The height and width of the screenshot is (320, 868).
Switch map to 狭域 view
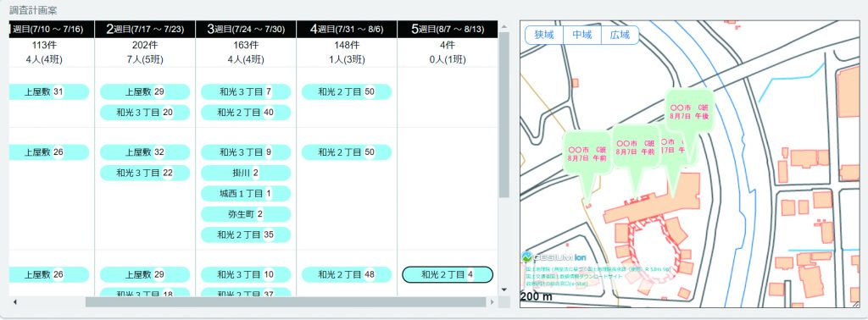(x=544, y=35)
